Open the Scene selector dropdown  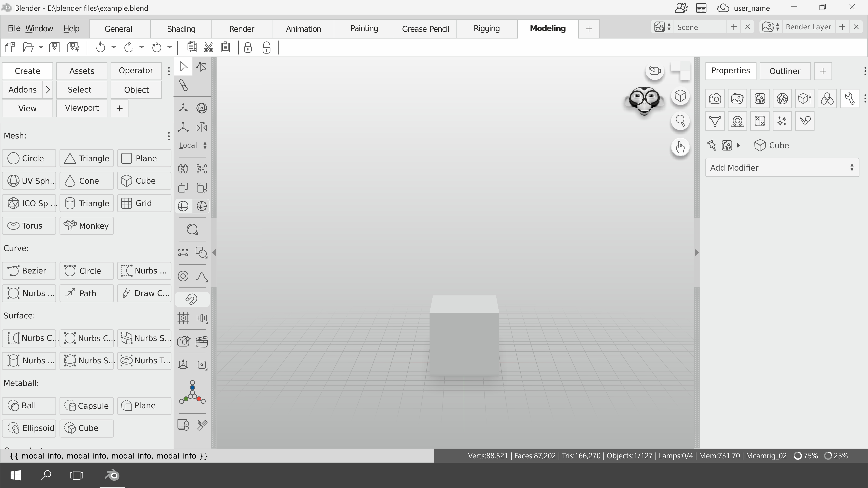[x=663, y=27]
